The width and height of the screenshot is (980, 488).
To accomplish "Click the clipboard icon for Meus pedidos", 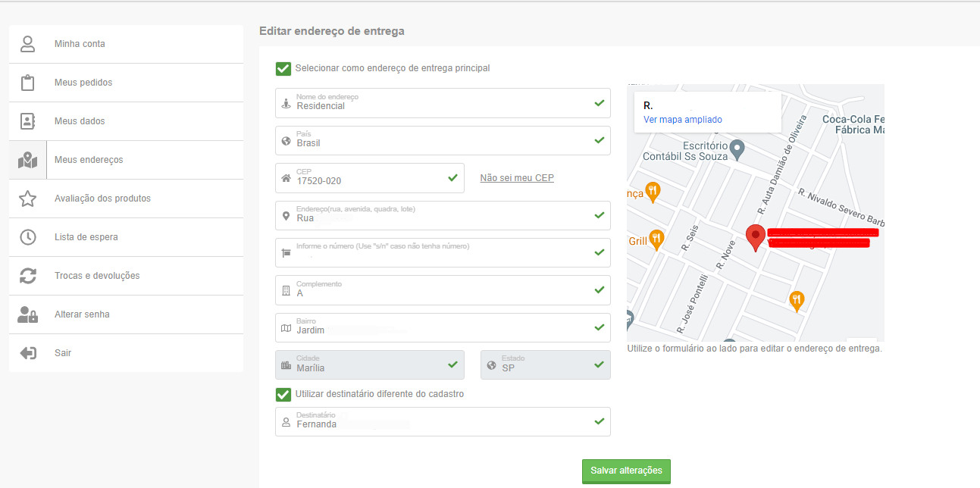I will [x=28, y=83].
